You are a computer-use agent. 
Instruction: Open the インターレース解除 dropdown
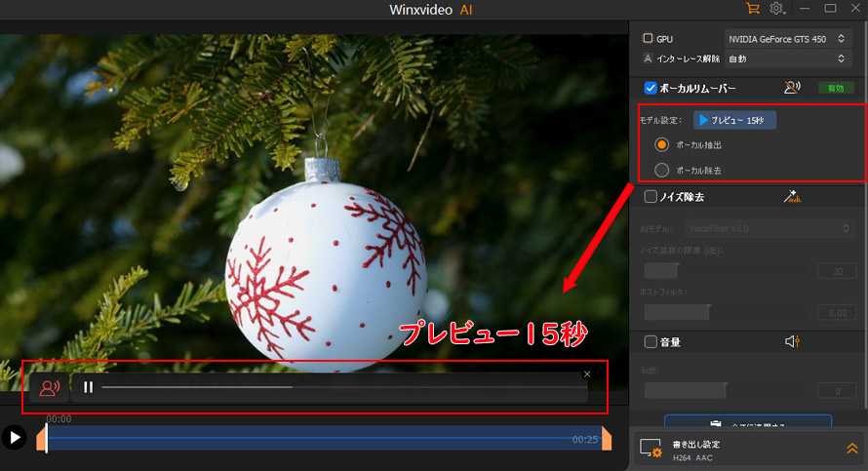790,59
